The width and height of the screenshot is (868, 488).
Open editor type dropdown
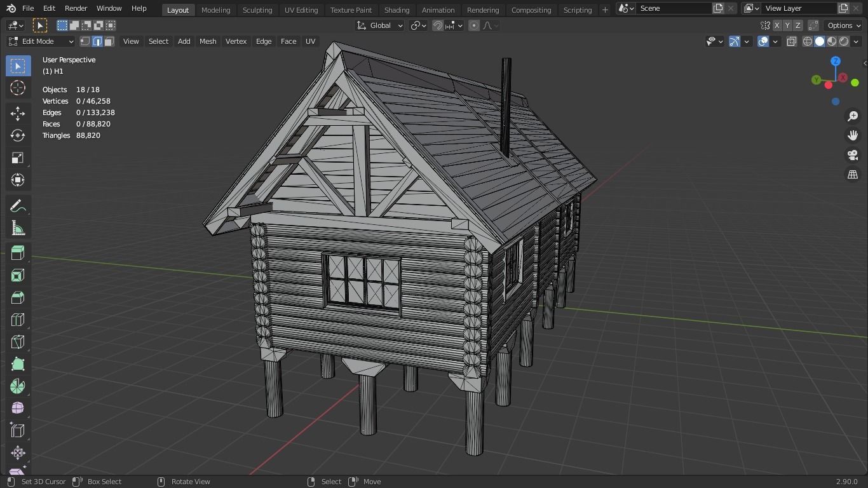(15, 25)
